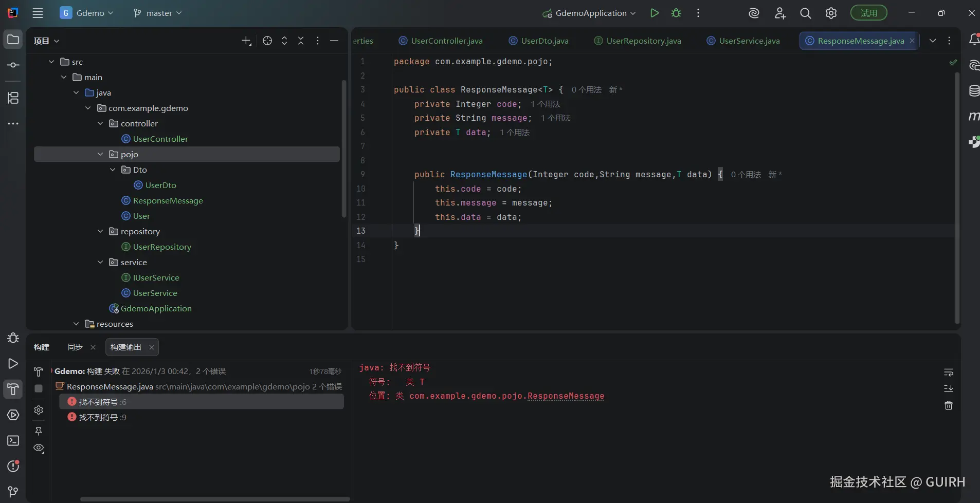980x503 pixels.
Task: Open the Terminal tool window
Action: point(13,441)
